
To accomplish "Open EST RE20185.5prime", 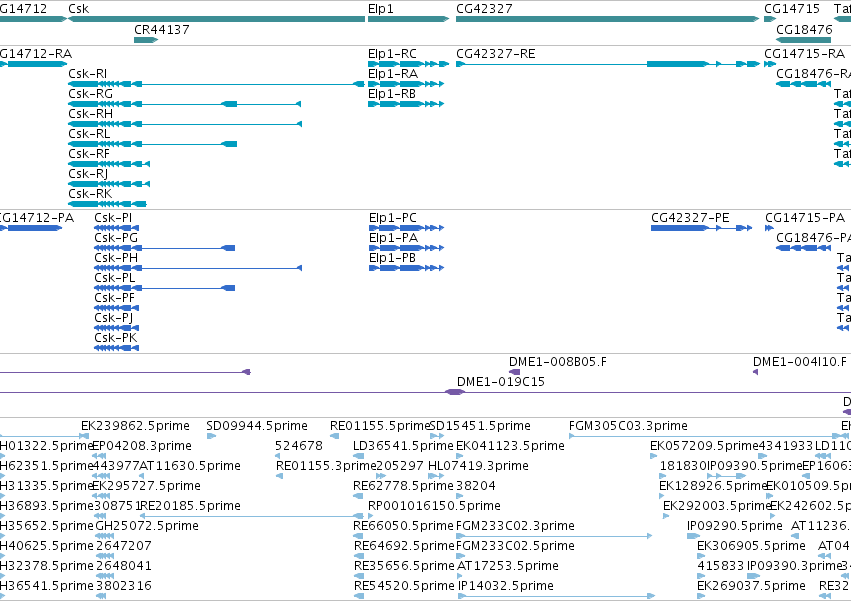I will coord(190,506).
